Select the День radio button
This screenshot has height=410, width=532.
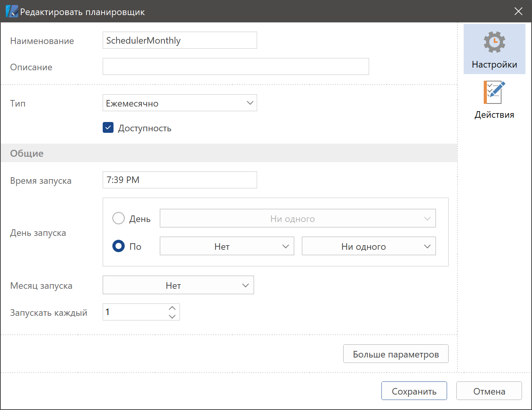click(119, 219)
